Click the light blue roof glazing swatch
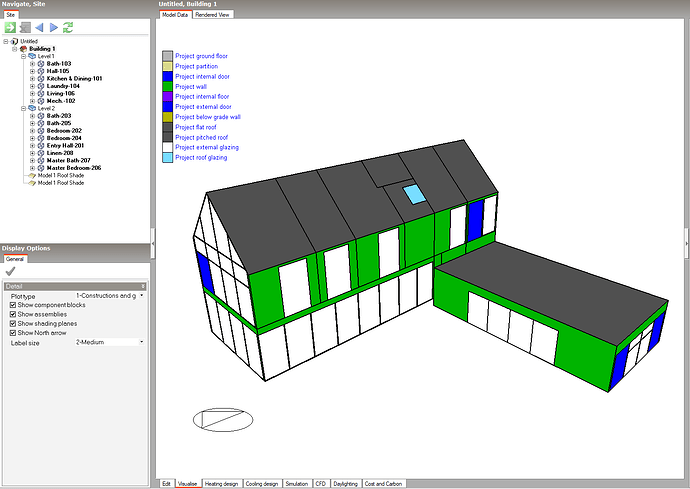 click(168, 158)
